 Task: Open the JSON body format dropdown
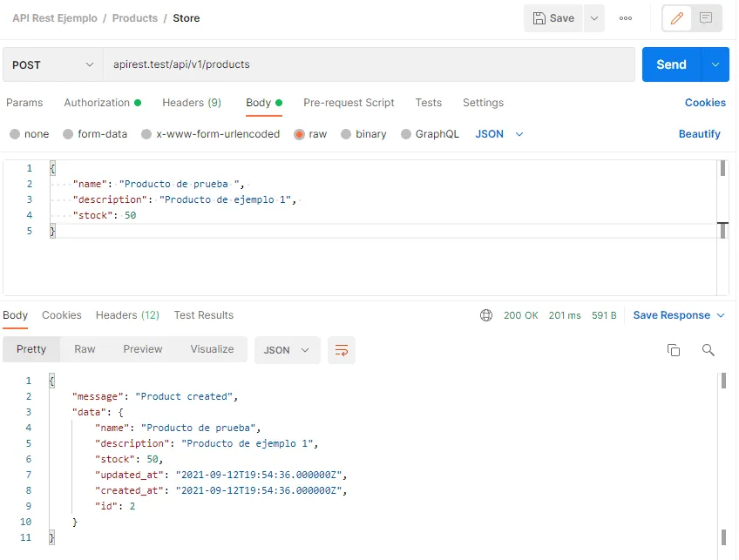coord(498,134)
